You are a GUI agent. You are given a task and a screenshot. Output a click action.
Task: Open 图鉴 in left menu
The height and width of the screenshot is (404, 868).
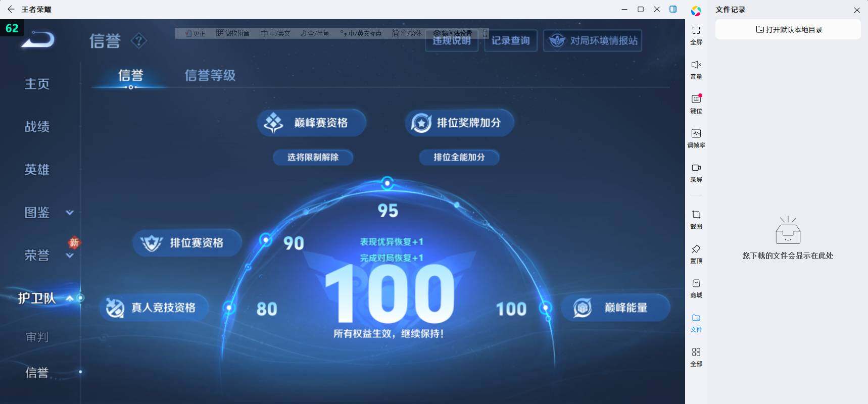pos(37,213)
